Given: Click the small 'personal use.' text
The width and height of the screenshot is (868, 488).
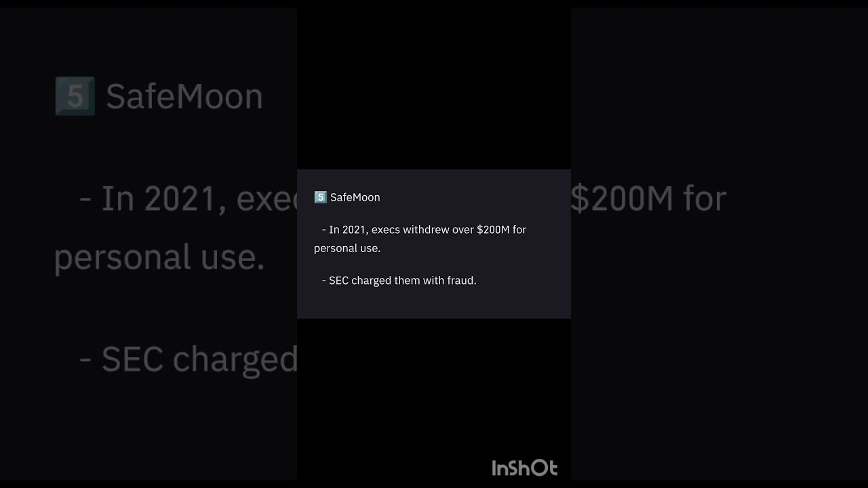Looking at the screenshot, I should point(347,248).
